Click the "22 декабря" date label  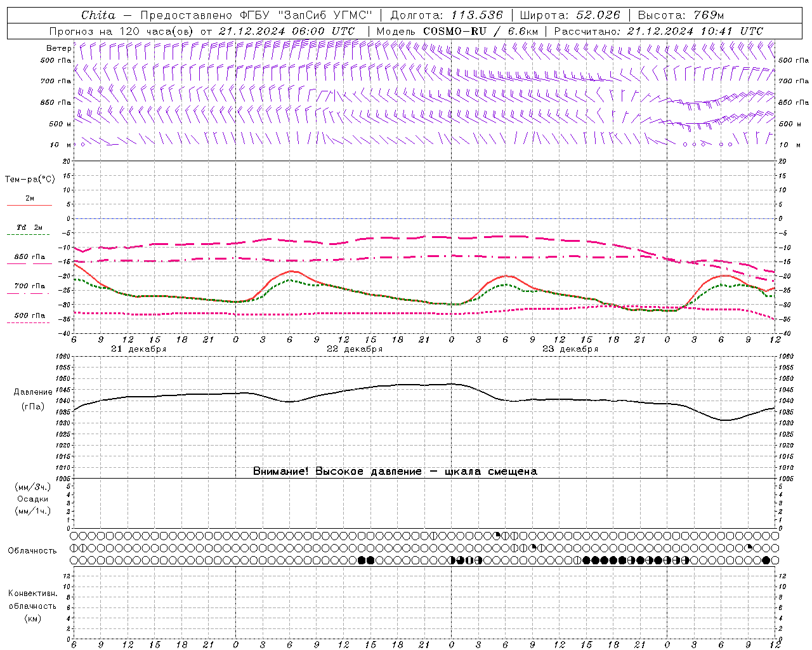tap(355, 349)
